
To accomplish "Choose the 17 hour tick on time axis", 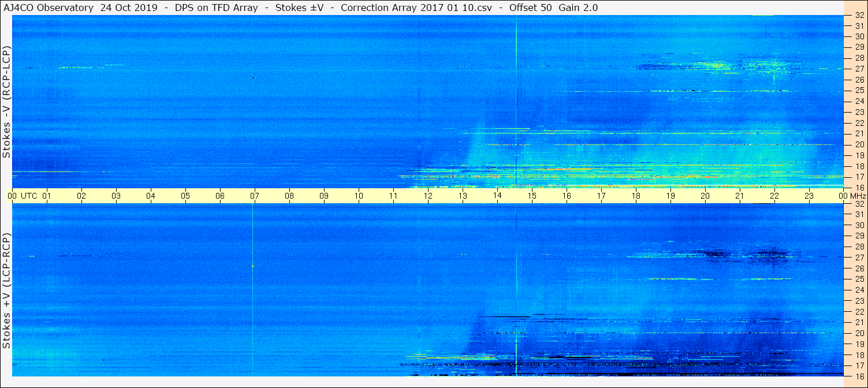I will tap(601, 196).
